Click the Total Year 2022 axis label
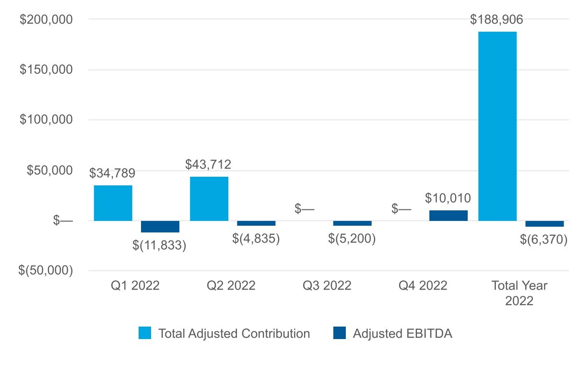The image size is (588, 365). pyautogui.click(x=519, y=293)
